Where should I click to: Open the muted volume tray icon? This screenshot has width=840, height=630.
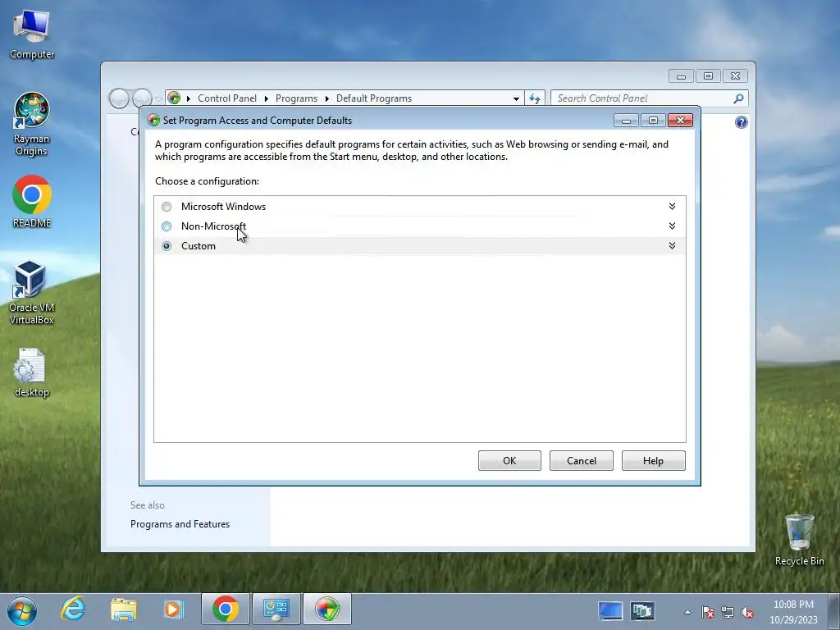[747, 612]
